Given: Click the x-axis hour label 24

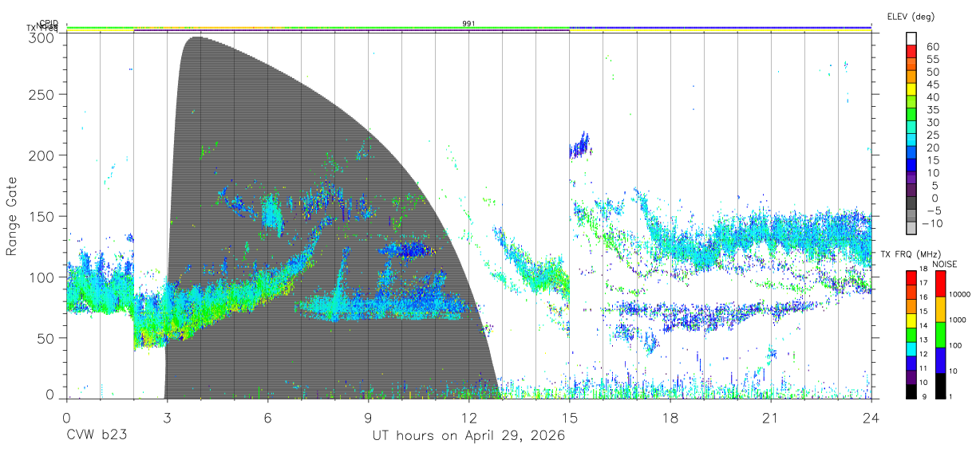Looking at the screenshot, I should point(871,418).
